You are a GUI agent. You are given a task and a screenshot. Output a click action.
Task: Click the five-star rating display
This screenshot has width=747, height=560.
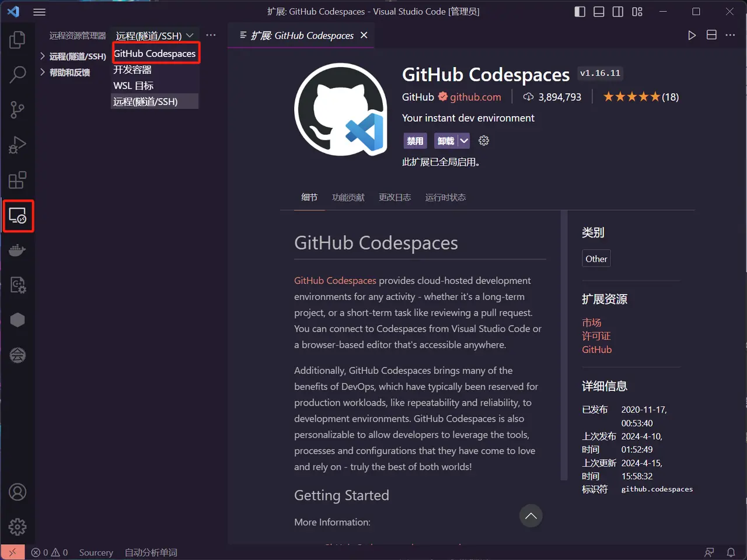(x=631, y=97)
